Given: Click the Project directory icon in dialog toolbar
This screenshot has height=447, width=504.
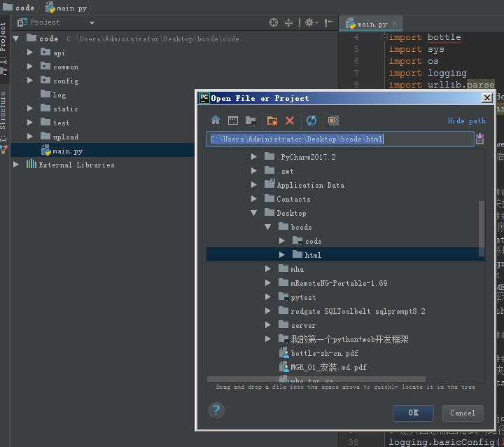Looking at the screenshot, I should 251,121.
